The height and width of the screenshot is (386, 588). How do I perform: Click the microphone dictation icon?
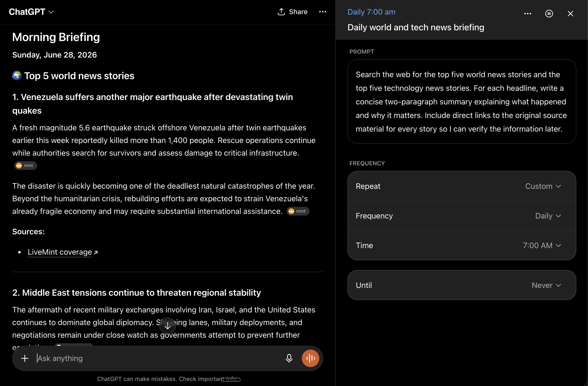[289, 358]
